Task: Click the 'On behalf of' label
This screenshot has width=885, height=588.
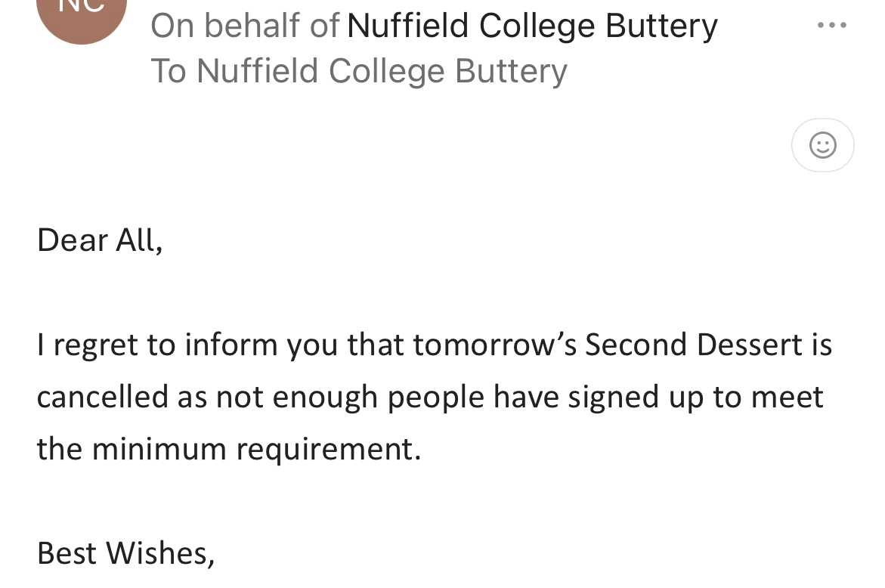Action: pyautogui.click(x=245, y=27)
